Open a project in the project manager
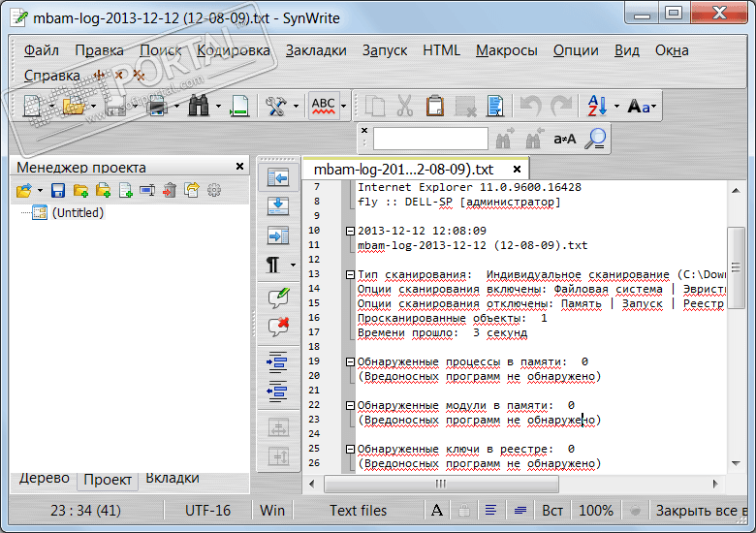Screen dimensions: 756x533 [x=23, y=190]
